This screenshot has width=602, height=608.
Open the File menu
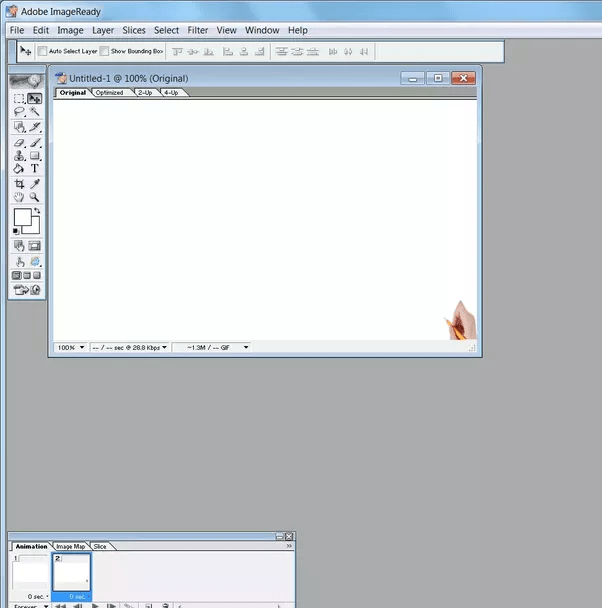click(x=17, y=30)
